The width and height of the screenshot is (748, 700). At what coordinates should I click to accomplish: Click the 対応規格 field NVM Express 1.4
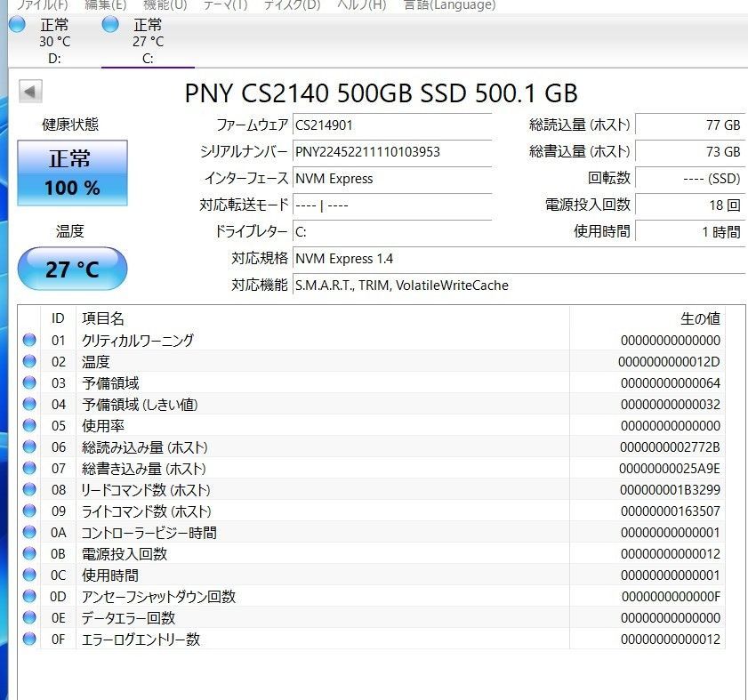[519, 259]
